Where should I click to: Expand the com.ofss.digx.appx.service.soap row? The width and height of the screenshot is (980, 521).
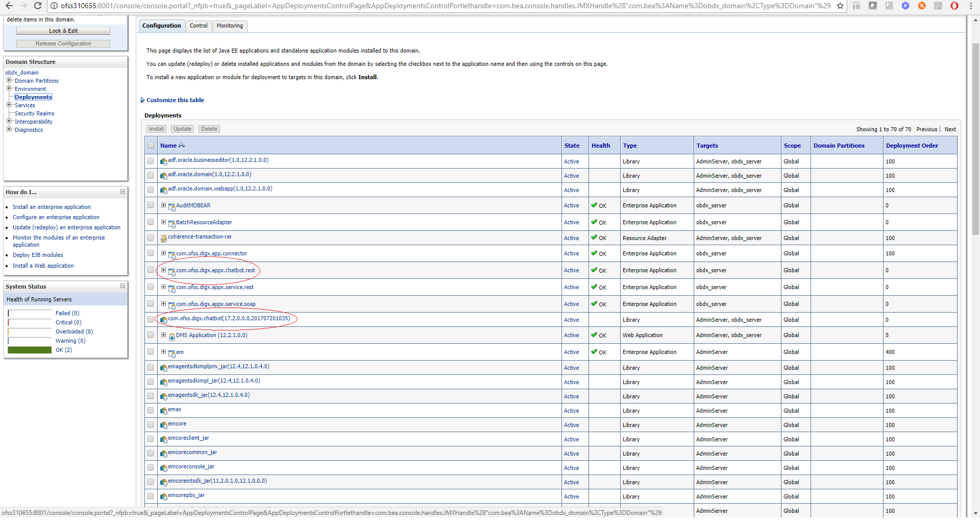pyautogui.click(x=163, y=303)
